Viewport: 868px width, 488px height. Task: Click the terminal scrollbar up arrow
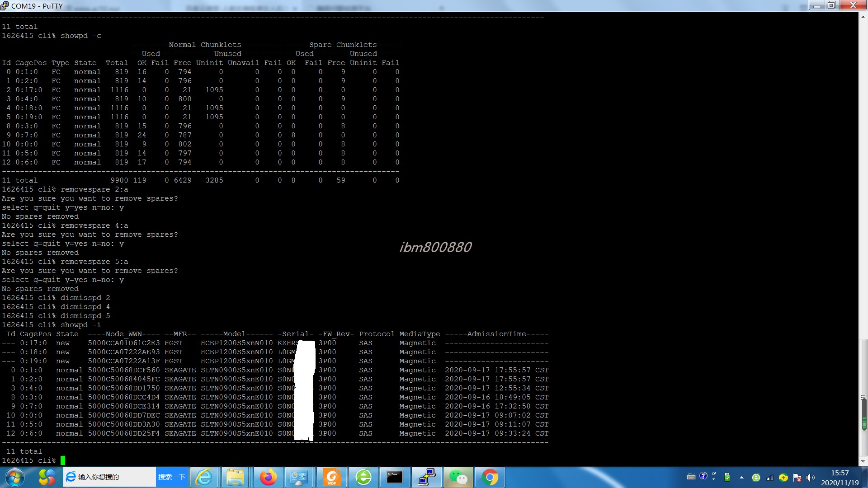click(863, 17)
